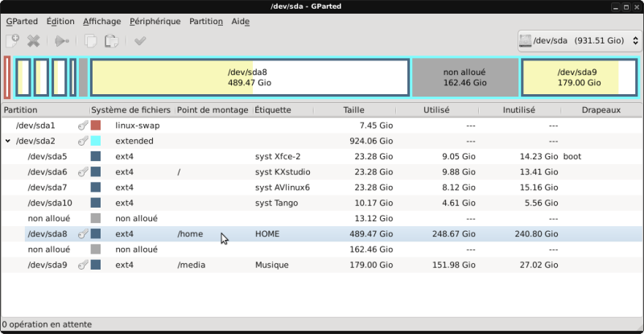Open the Partition menu
The height and width of the screenshot is (334, 644).
(206, 22)
